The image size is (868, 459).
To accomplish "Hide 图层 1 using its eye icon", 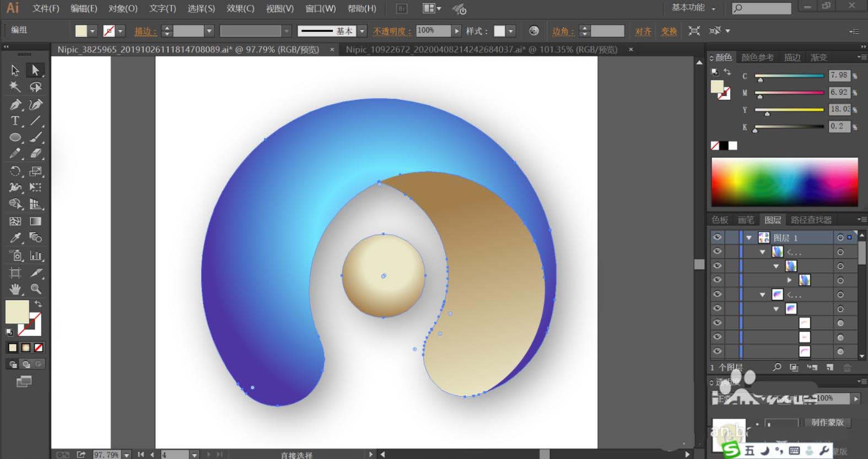I will pos(717,237).
